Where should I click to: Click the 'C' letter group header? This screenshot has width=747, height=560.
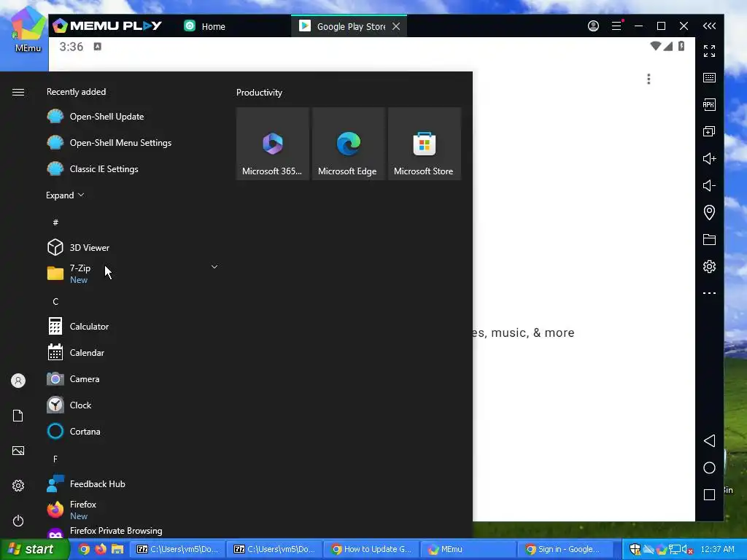coord(55,301)
